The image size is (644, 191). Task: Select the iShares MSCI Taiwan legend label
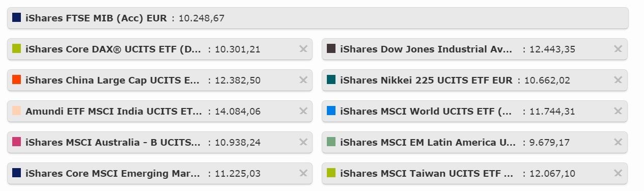pyautogui.click(x=427, y=174)
